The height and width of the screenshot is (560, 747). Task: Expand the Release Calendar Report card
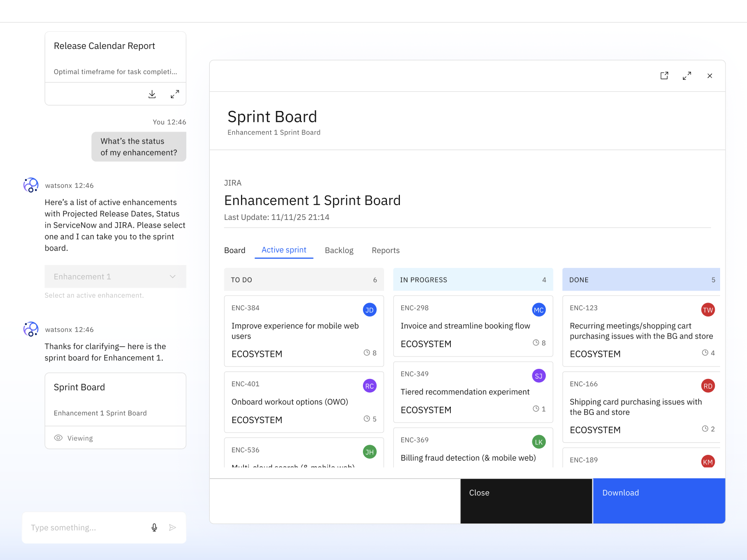175,94
